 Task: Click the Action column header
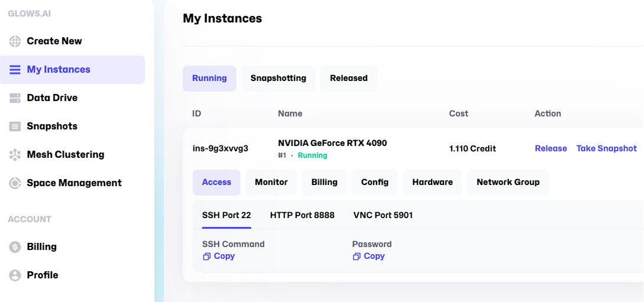click(548, 113)
